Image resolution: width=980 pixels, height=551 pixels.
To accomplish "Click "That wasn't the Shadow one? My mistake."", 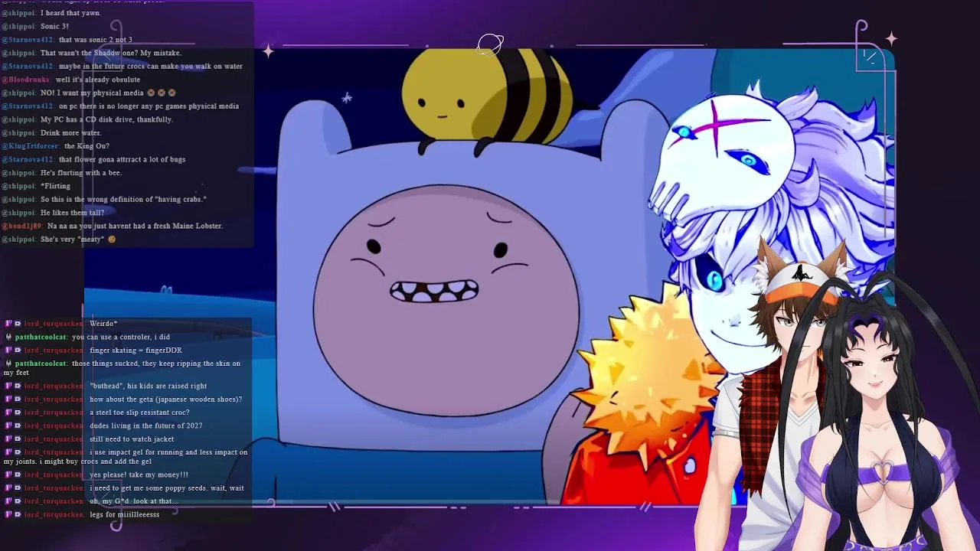I will tap(111, 53).
